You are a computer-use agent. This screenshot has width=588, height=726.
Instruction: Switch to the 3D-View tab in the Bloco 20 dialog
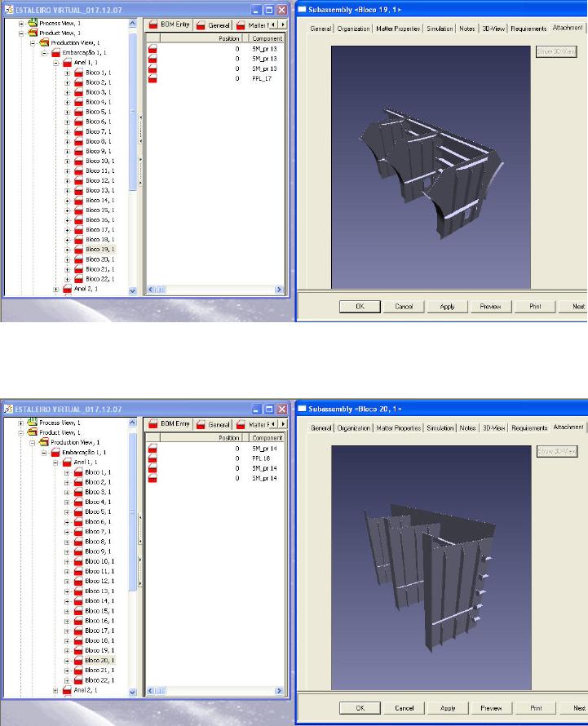tap(493, 427)
